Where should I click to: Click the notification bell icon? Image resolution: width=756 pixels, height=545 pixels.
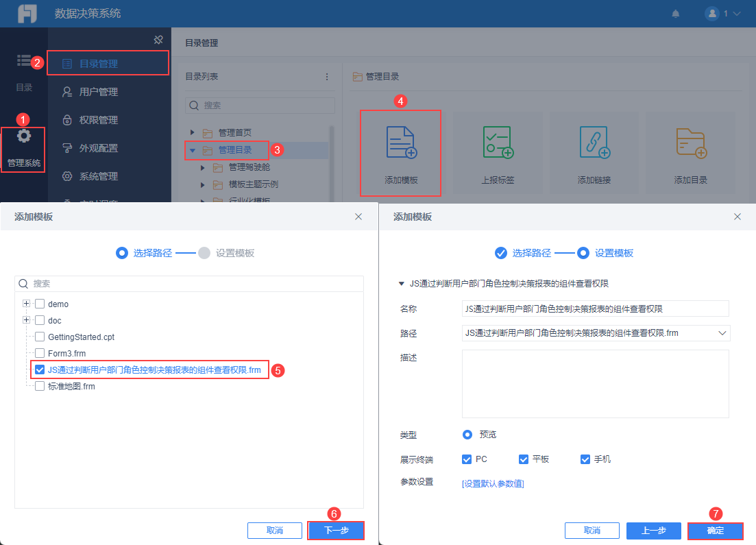point(676,14)
